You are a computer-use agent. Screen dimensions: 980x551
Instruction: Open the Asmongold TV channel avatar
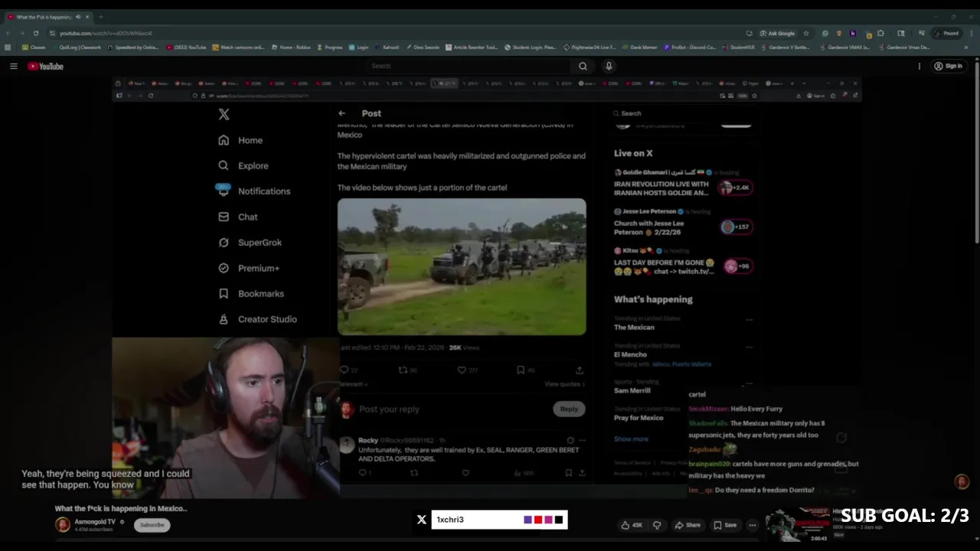(x=62, y=524)
